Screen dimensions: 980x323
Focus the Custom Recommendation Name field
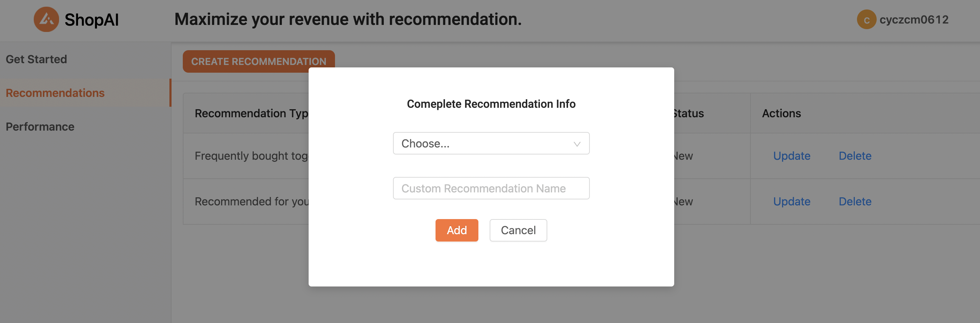tap(491, 189)
